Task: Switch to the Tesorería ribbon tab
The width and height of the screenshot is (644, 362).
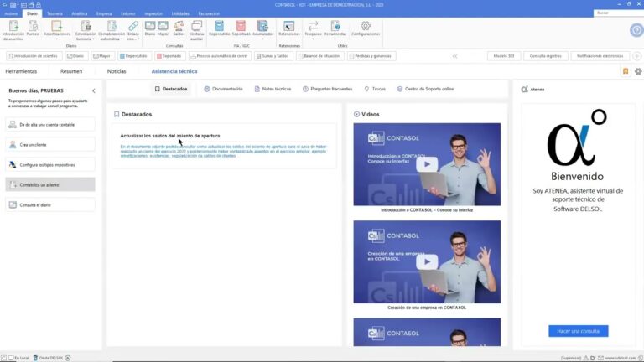Action: point(55,13)
